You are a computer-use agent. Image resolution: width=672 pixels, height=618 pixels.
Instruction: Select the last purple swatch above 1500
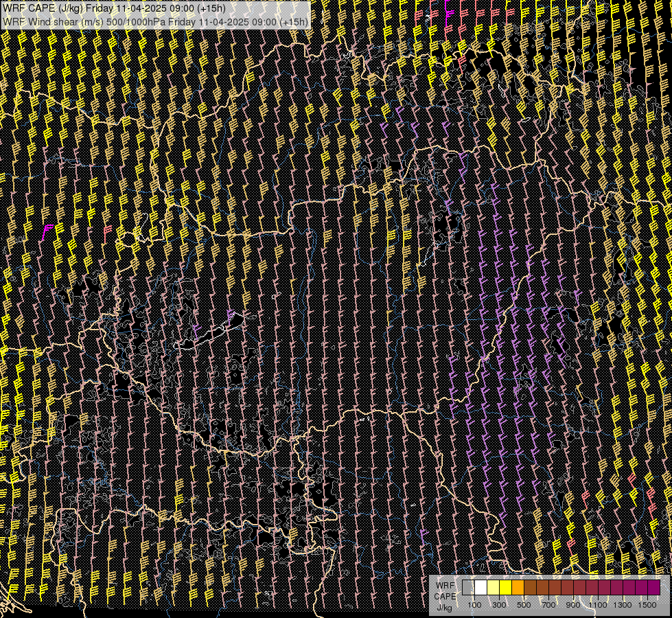click(654, 587)
